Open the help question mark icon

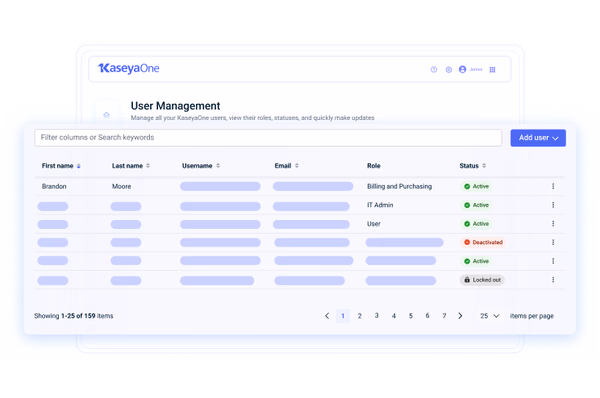pos(434,70)
